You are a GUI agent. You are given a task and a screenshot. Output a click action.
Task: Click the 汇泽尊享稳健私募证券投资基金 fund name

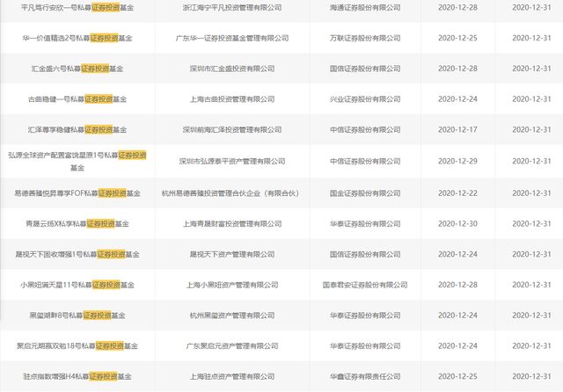(x=77, y=129)
